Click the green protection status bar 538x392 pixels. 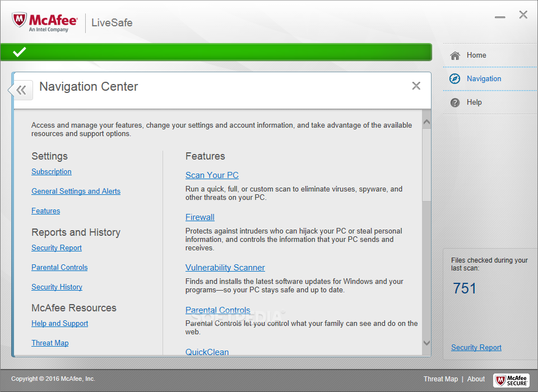click(216, 52)
